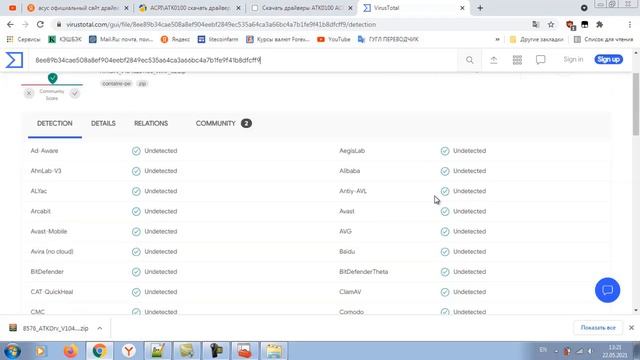Switch to the DETAILS tab
640x360 pixels.
[103, 123]
